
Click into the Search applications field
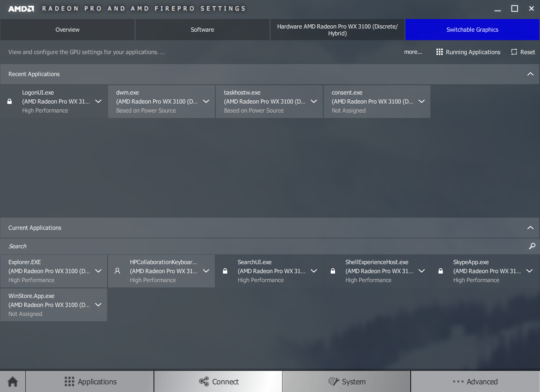click(264, 246)
